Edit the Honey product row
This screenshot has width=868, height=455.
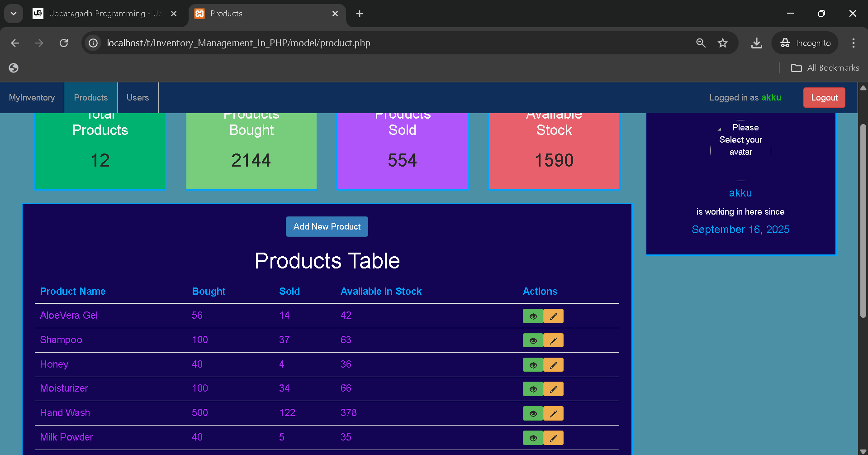point(553,365)
